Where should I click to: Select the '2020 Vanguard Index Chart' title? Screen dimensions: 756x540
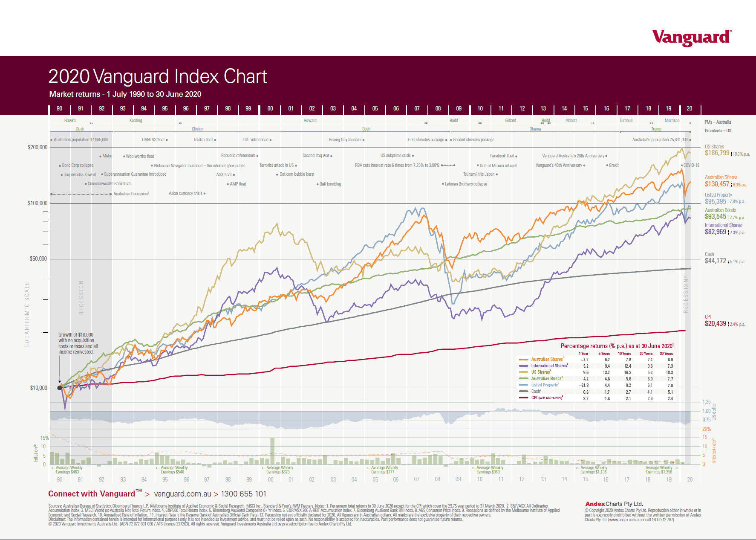pos(158,76)
